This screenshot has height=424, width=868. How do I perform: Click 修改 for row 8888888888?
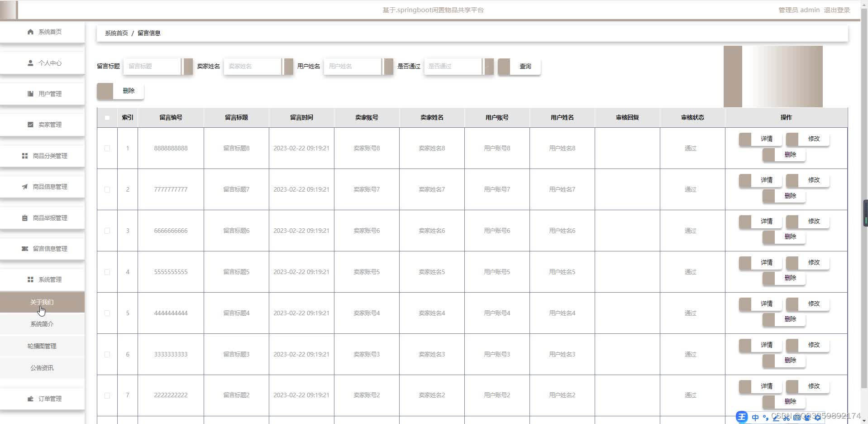808,139
